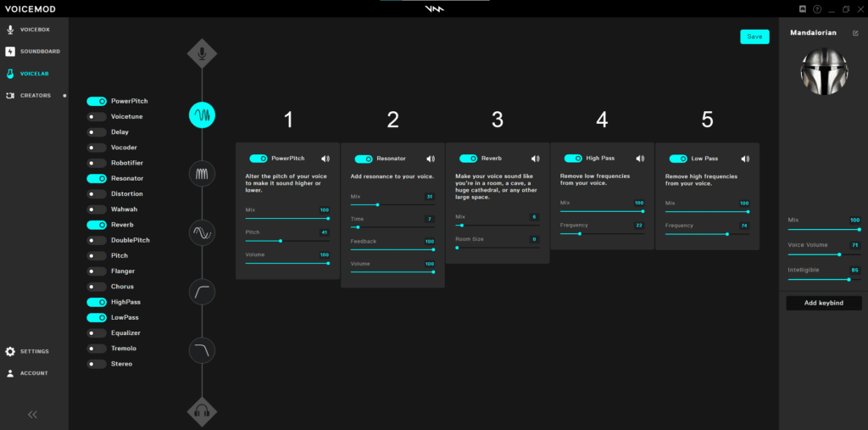Enable the Delay effect toggle
This screenshot has width=868, height=430.
point(97,132)
